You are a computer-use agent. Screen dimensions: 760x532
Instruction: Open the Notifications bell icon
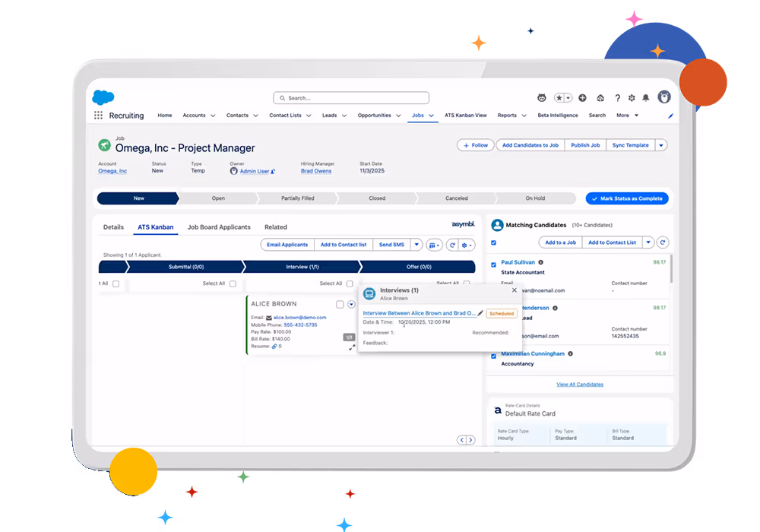645,98
